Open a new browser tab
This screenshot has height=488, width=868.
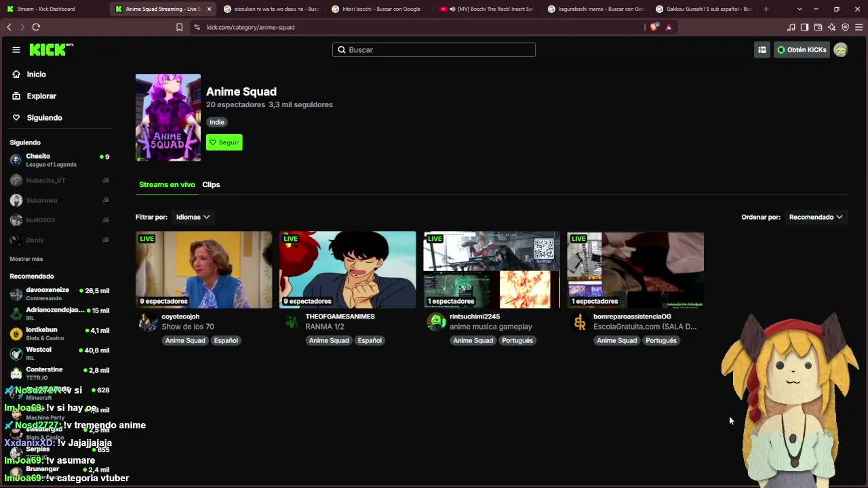766,9
